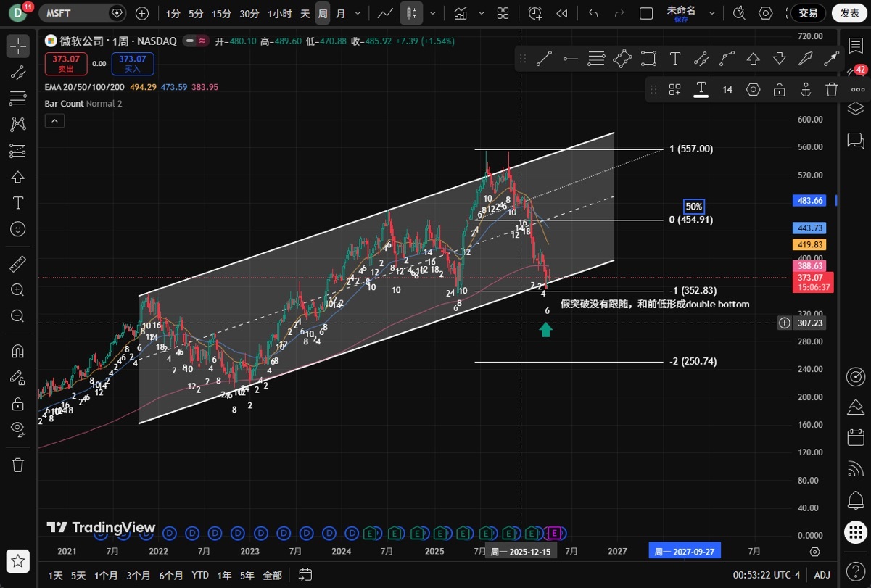The image size is (871, 588).
Task: Toggle hide all drawings eye icon
Action: (18, 428)
